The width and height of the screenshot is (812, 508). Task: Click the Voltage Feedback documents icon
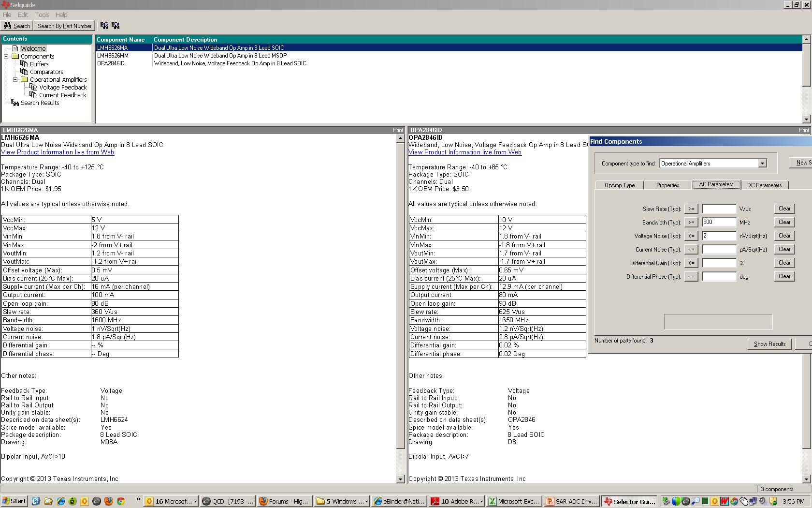pos(33,87)
